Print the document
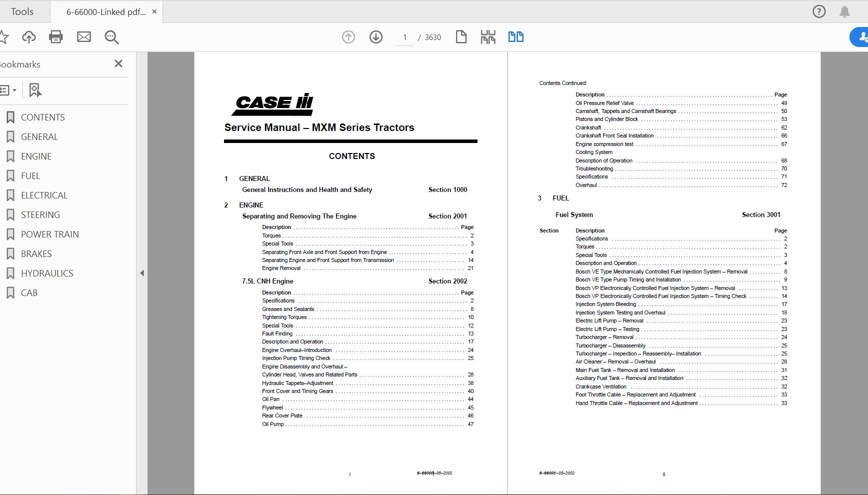The height and width of the screenshot is (495, 868). pos(56,37)
